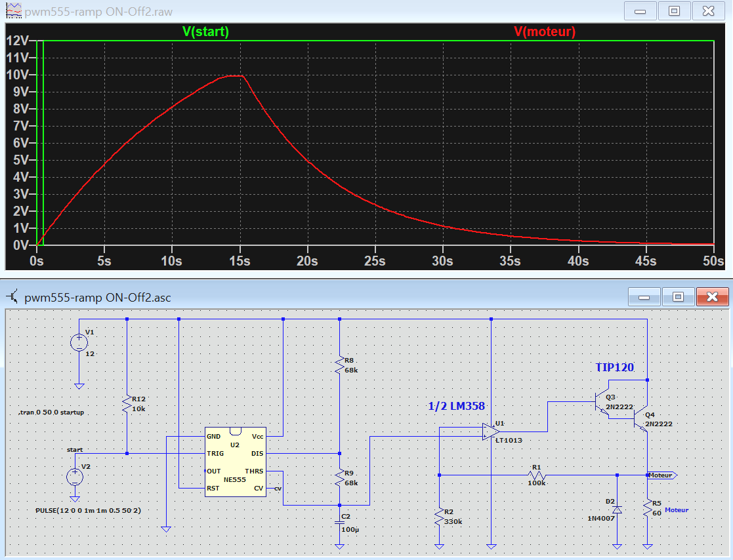
Task: Select the NE555 timer component U2
Action: point(236,462)
